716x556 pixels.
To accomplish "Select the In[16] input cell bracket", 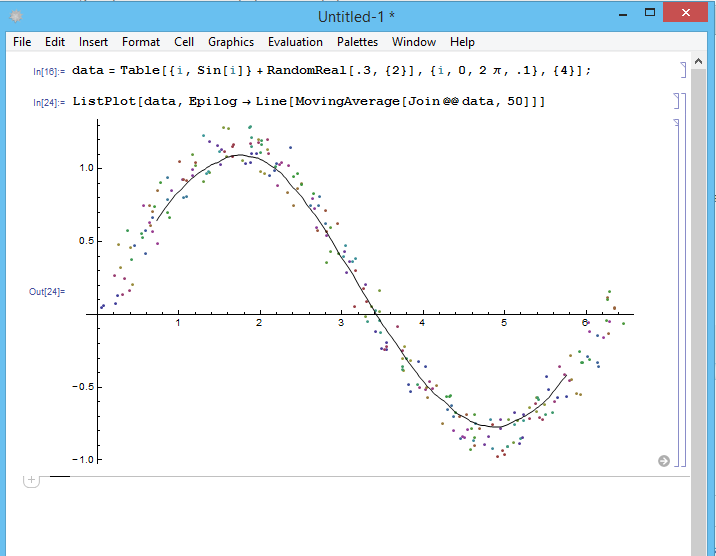I will 684,70.
